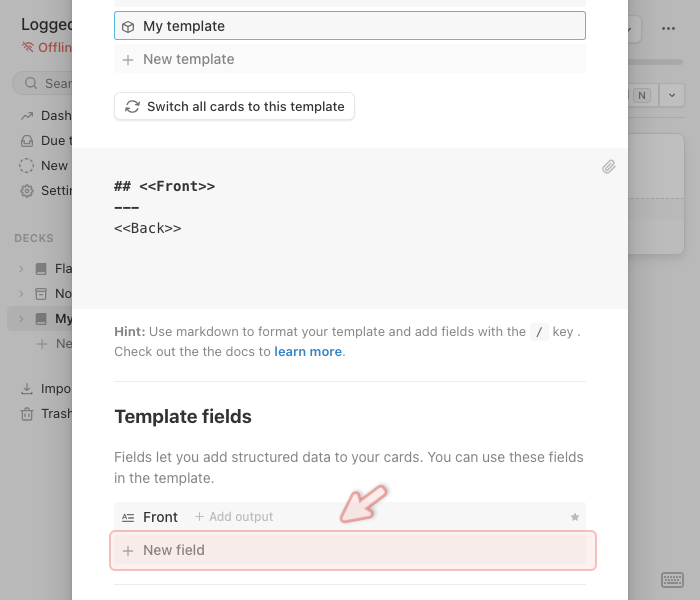Click the three-dots more options icon
Screen dimensions: 700x600
point(668,28)
